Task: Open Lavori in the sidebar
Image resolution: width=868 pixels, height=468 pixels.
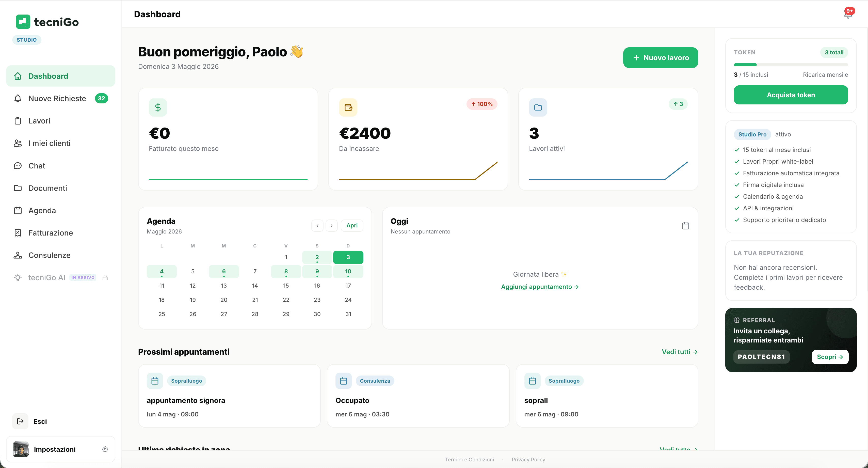Action: click(61, 121)
